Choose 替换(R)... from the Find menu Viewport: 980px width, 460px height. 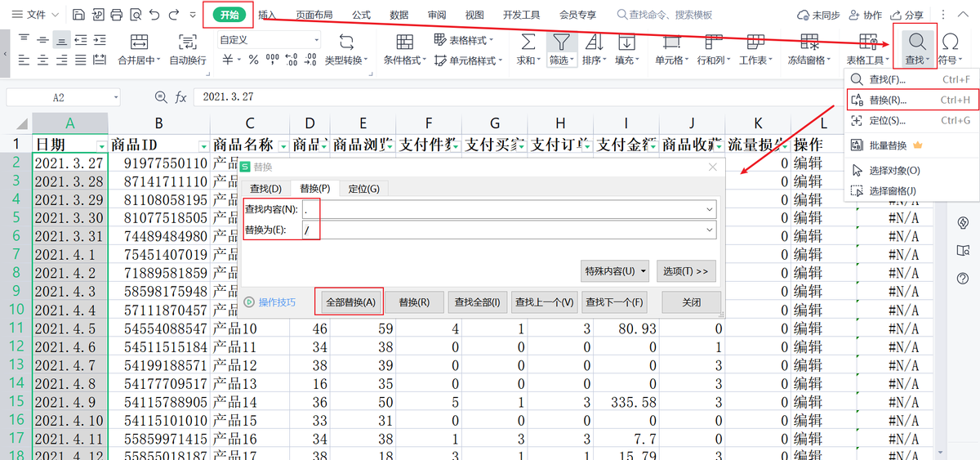pos(911,100)
